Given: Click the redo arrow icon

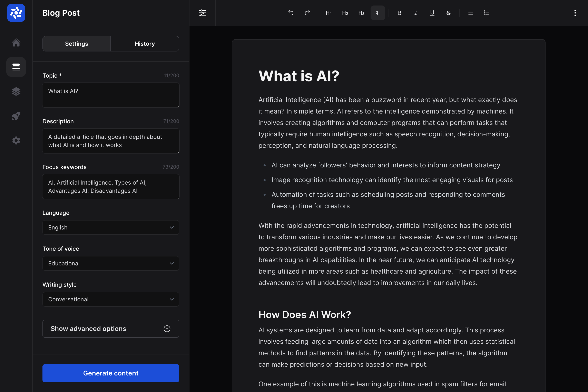Looking at the screenshot, I should 307,13.
